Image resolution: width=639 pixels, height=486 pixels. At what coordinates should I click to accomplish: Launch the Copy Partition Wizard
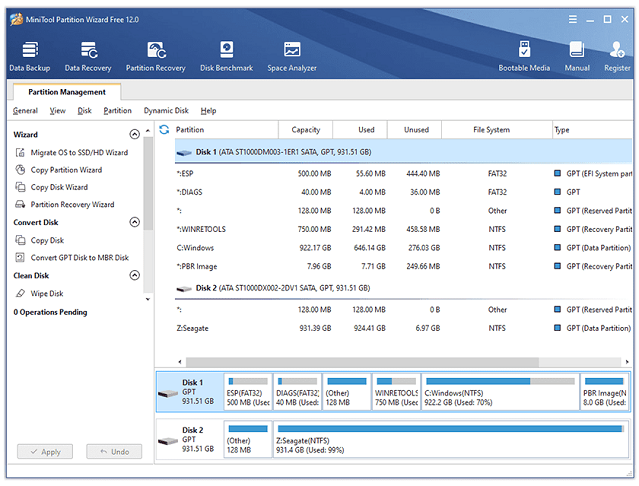(59, 170)
